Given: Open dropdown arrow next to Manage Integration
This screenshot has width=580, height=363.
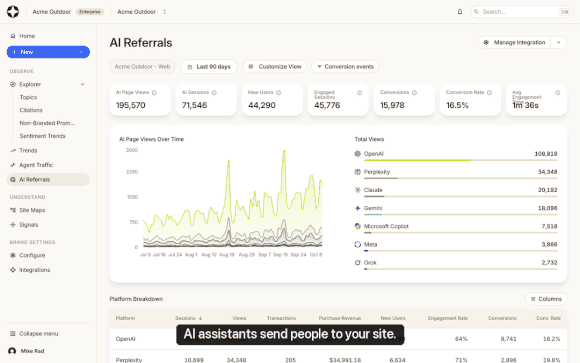Looking at the screenshot, I should pos(559,43).
